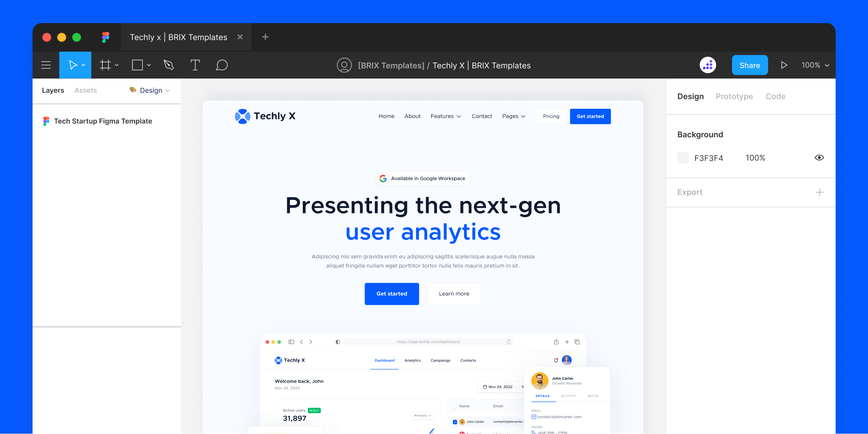This screenshot has width=868, height=434.
Task: Select the Pen tool in toolbar
Action: [x=169, y=65]
